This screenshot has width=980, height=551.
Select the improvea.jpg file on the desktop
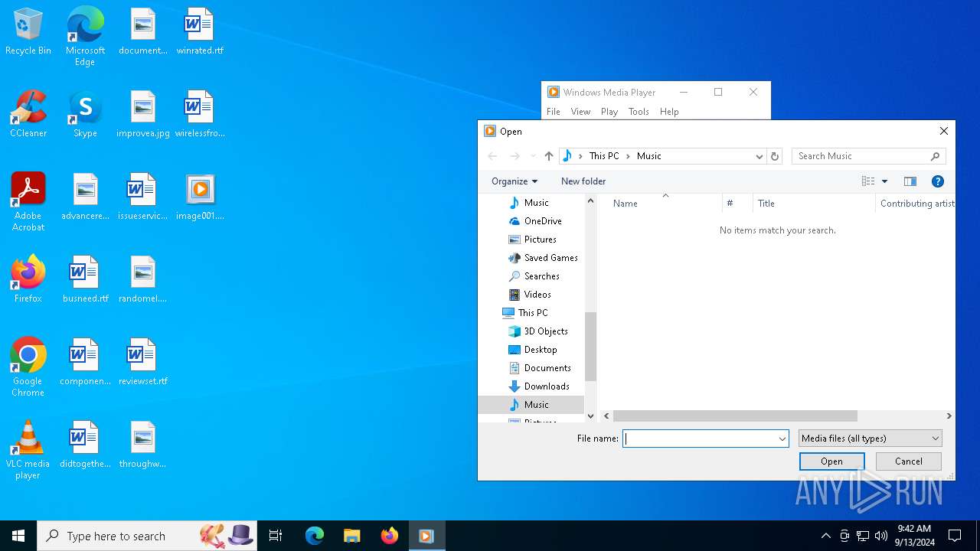pyautogui.click(x=143, y=114)
